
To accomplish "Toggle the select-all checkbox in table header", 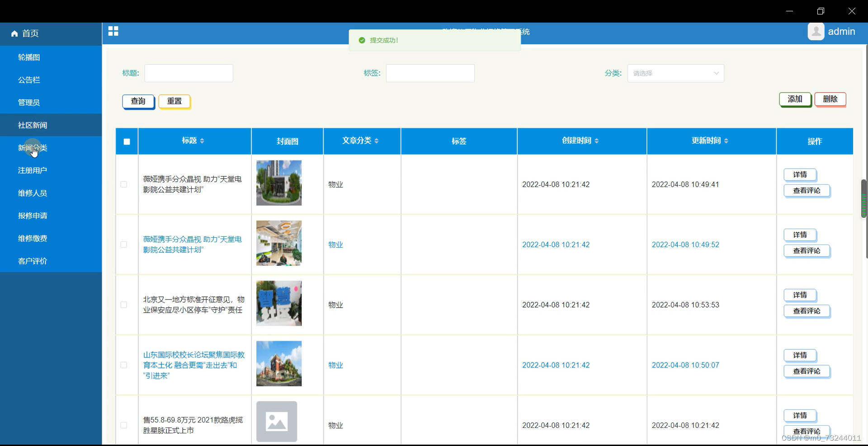I will [x=127, y=141].
